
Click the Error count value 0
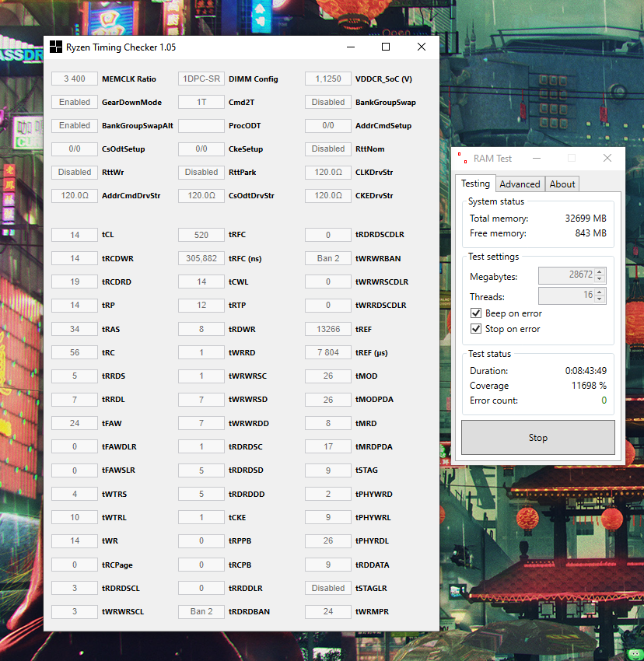604,400
